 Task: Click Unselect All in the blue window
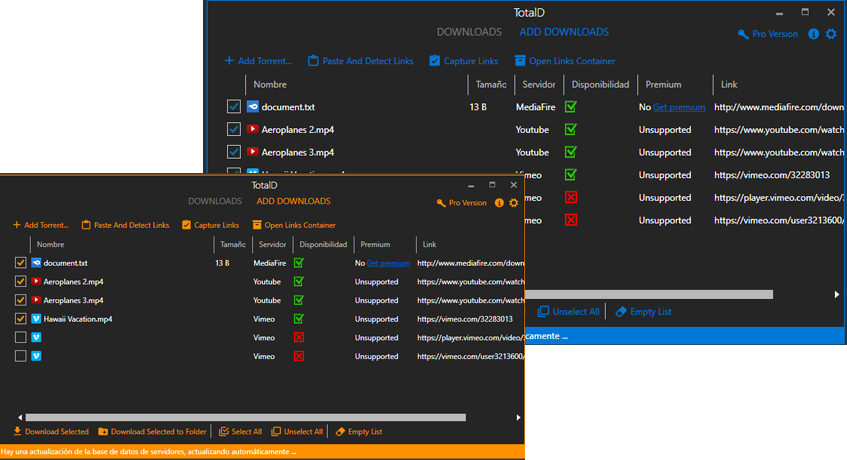569,312
